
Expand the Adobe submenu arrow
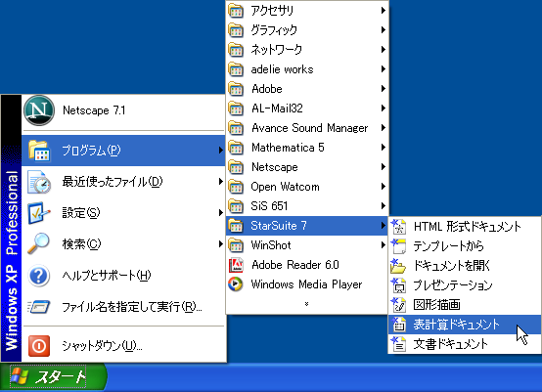coord(383,89)
